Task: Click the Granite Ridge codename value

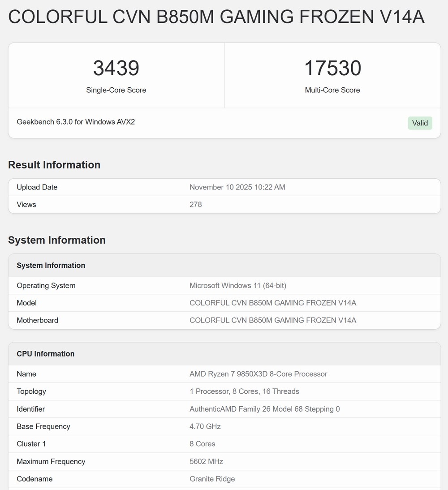Action: coord(212,479)
